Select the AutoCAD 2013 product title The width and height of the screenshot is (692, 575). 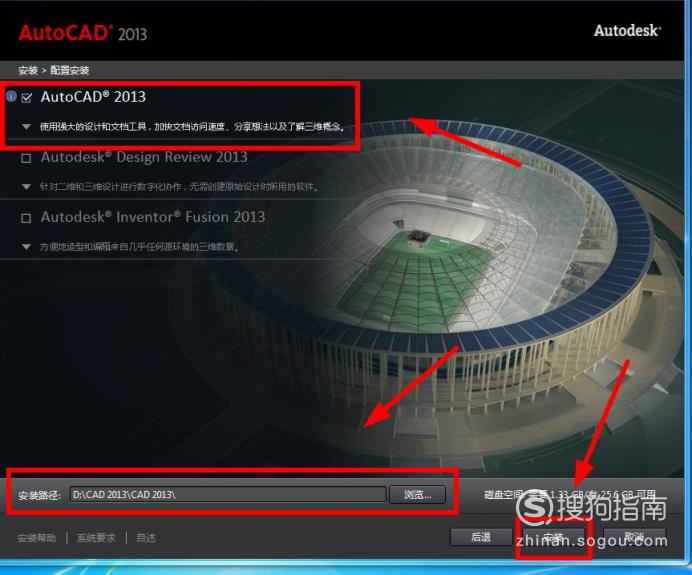(93, 97)
